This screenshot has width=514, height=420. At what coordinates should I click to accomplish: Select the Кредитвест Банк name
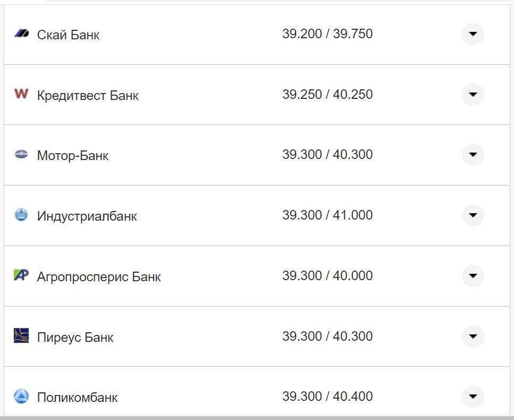(88, 96)
